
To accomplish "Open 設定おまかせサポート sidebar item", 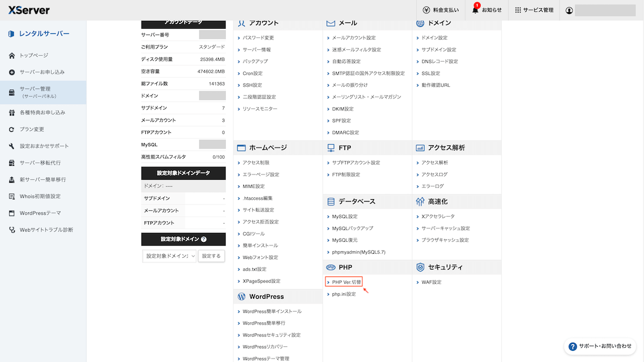I will [x=44, y=146].
